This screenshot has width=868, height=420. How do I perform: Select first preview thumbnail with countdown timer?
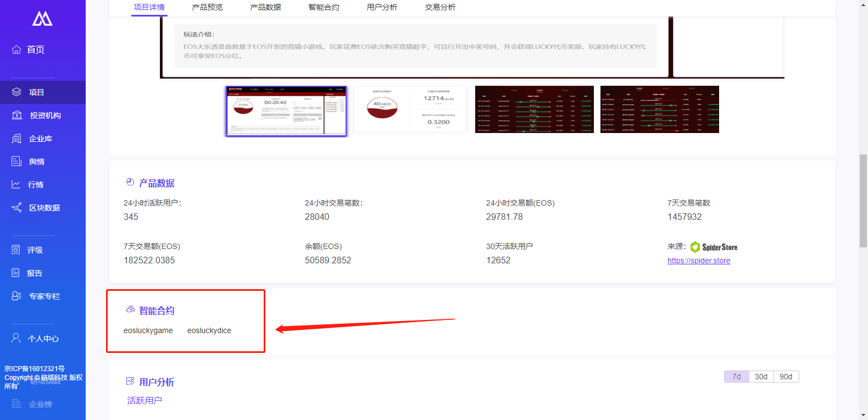(x=286, y=110)
